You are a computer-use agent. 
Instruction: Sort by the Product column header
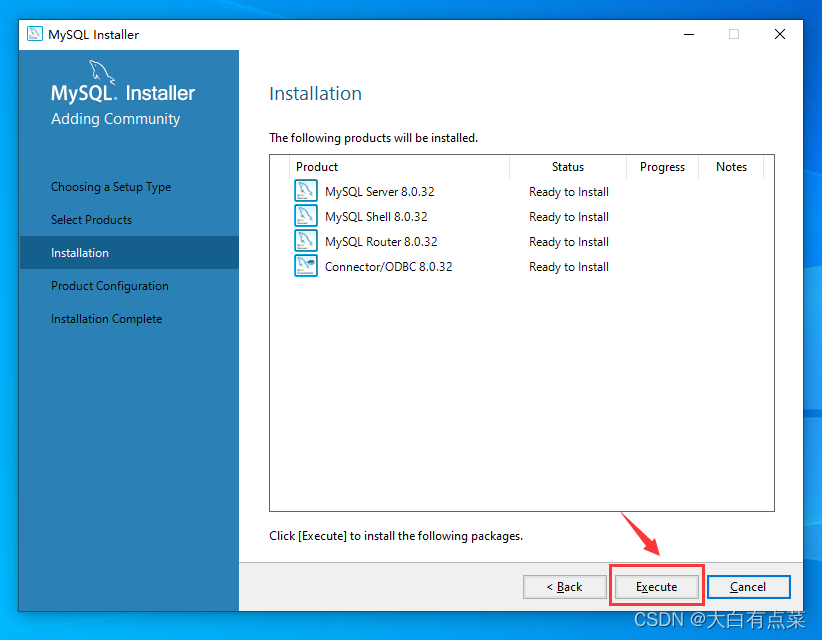point(399,167)
